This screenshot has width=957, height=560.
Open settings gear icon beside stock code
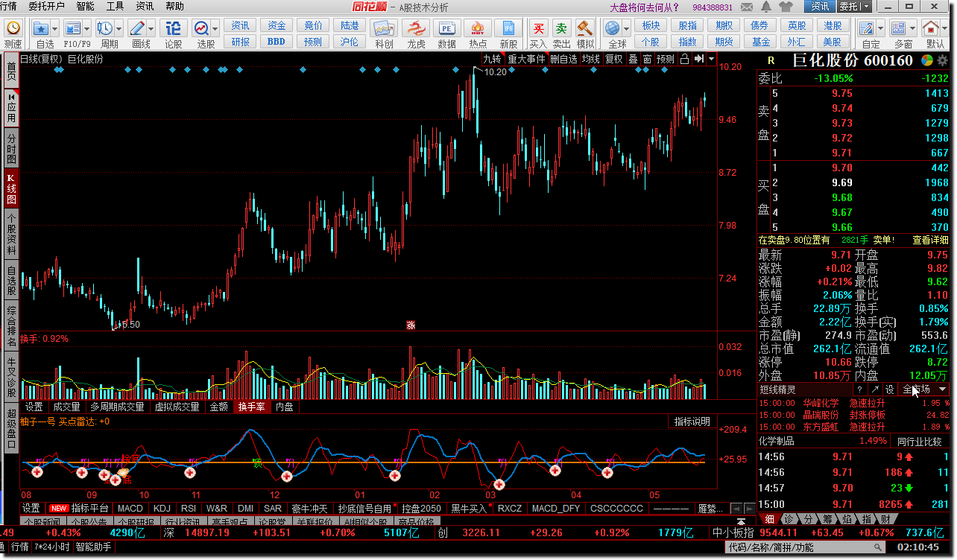coord(942,60)
